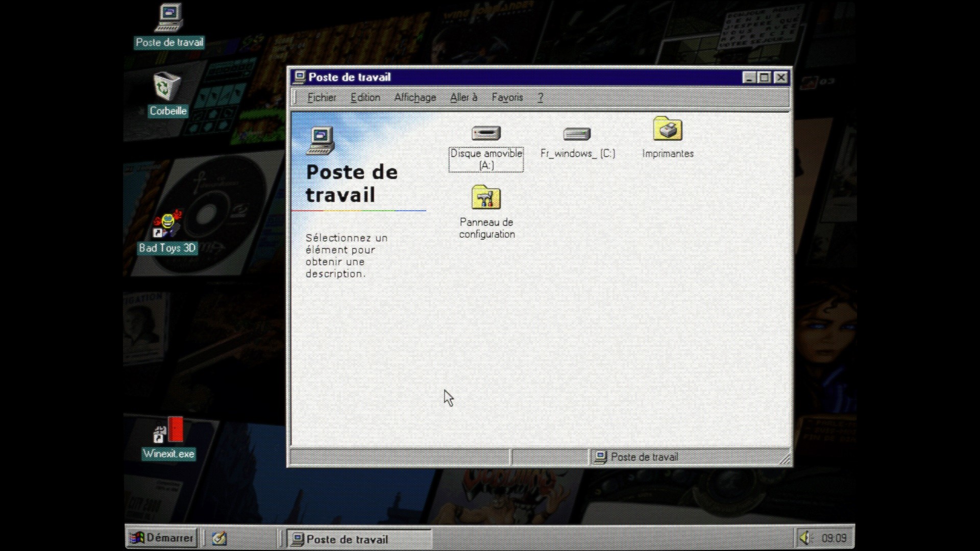Image resolution: width=980 pixels, height=551 pixels.
Task: Maximize the Poste de travail window
Action: pos(765,78)
